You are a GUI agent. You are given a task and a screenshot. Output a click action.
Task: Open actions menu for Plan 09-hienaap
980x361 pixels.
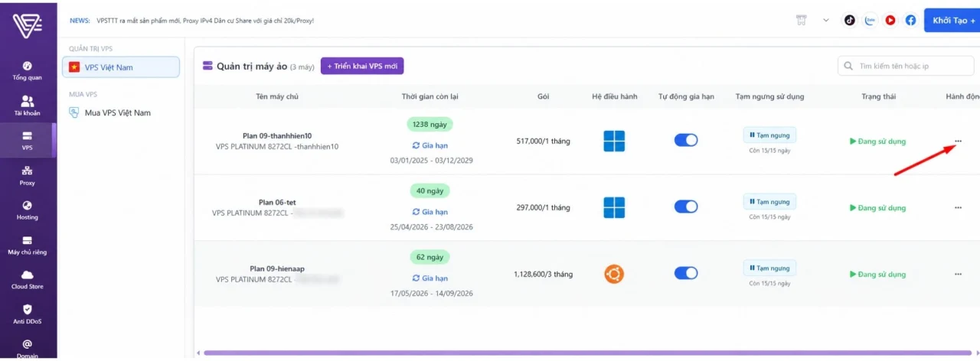pyautogui.click(x=958, y=274)
